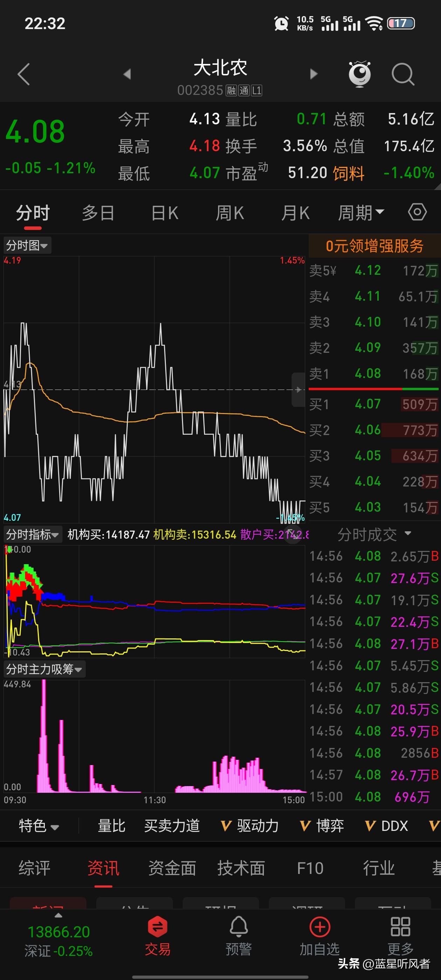Open chart settings hexagon icon
Viewport: 441px width, 980px height.
pos(418,212)
